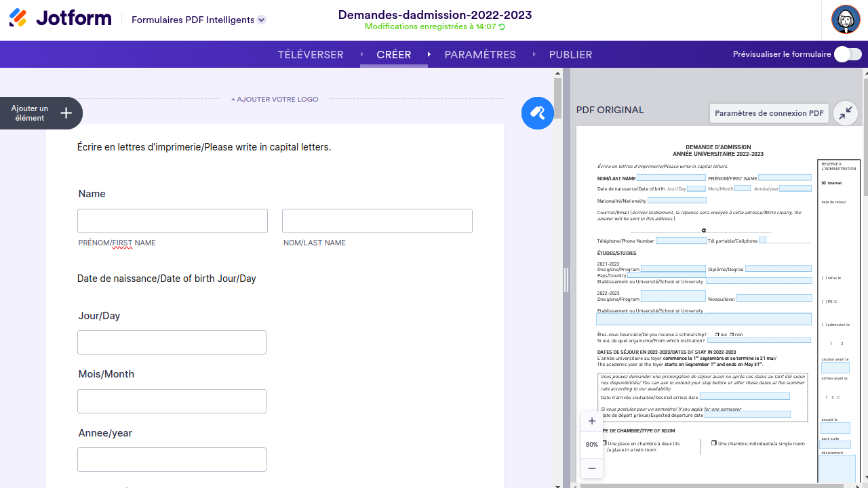Click the Téléphone/Phone Number field in PDF
This screenshot has width=868, height=488.
(x=681, y=241)
